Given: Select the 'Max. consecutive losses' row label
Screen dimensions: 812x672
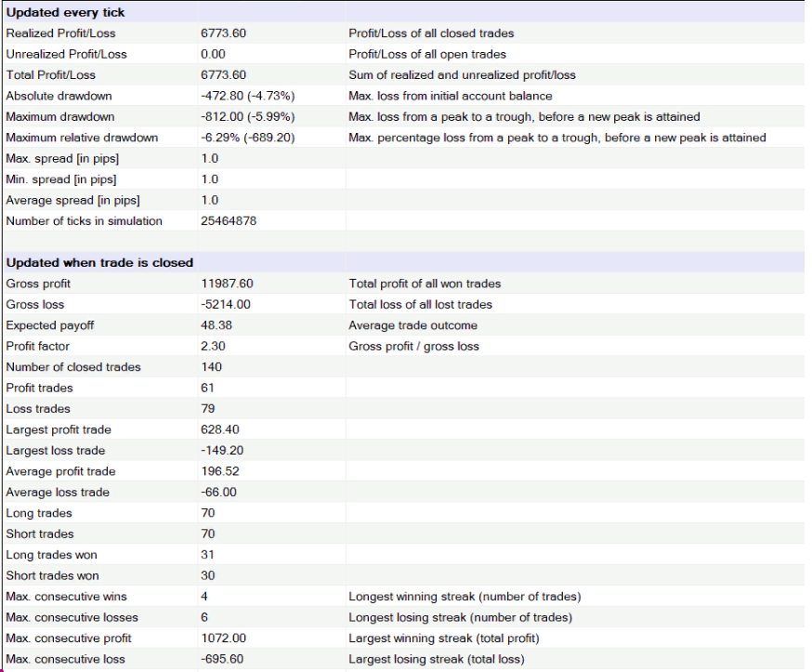Looking at the screenshot, I should [x=72, y=617].
